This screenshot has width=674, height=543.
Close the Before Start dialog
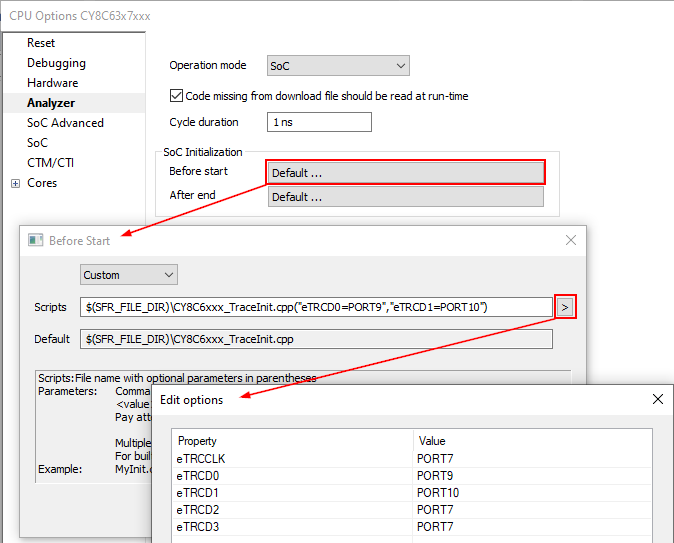[x=571, y=240]
